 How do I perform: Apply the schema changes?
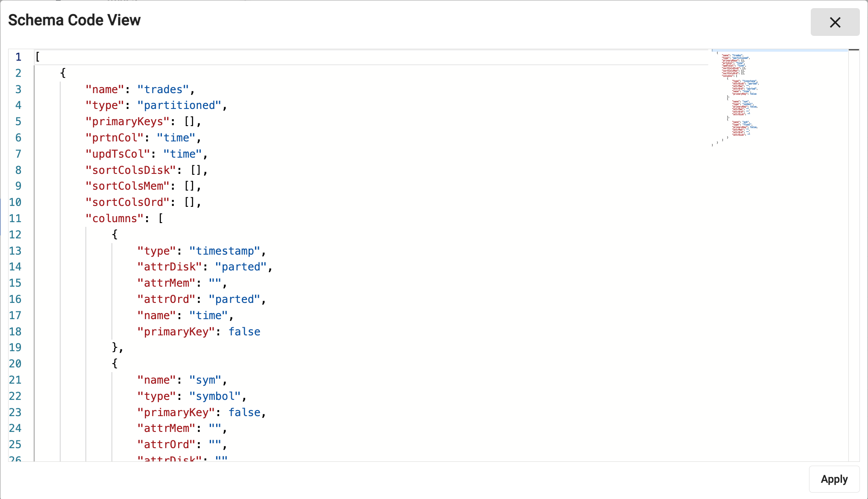pyautogui.click(x=833, y=479)
